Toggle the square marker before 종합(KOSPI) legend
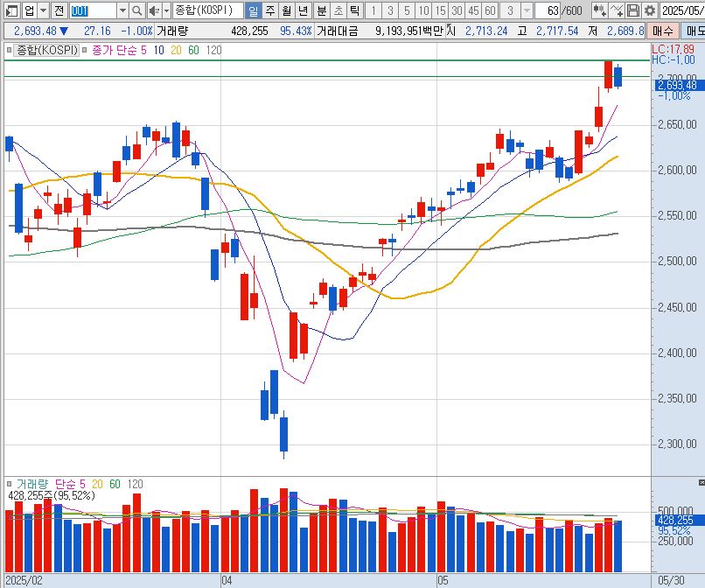The height and width of the screenshot is (588, 705). click(9, 51)
